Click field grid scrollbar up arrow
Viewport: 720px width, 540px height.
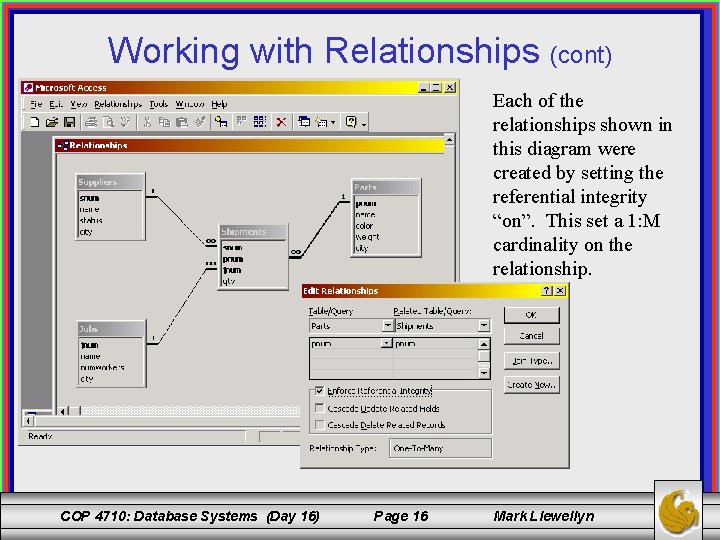click(484, 344)
